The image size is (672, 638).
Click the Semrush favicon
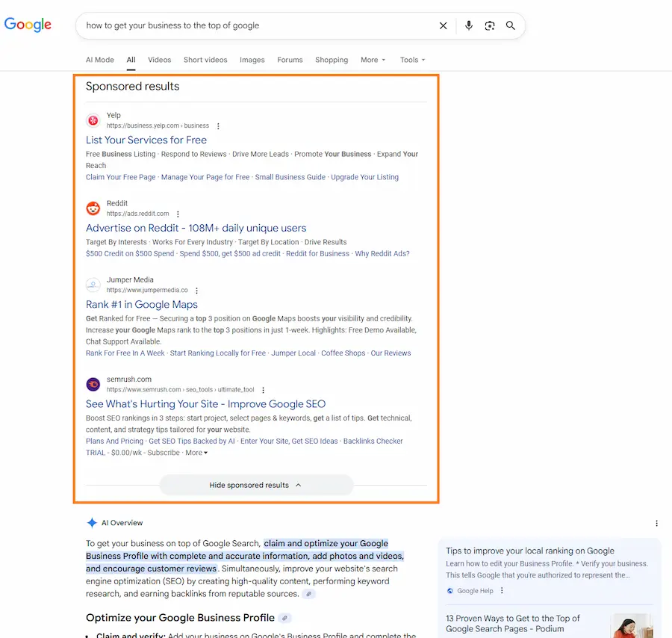coord(93,383)
